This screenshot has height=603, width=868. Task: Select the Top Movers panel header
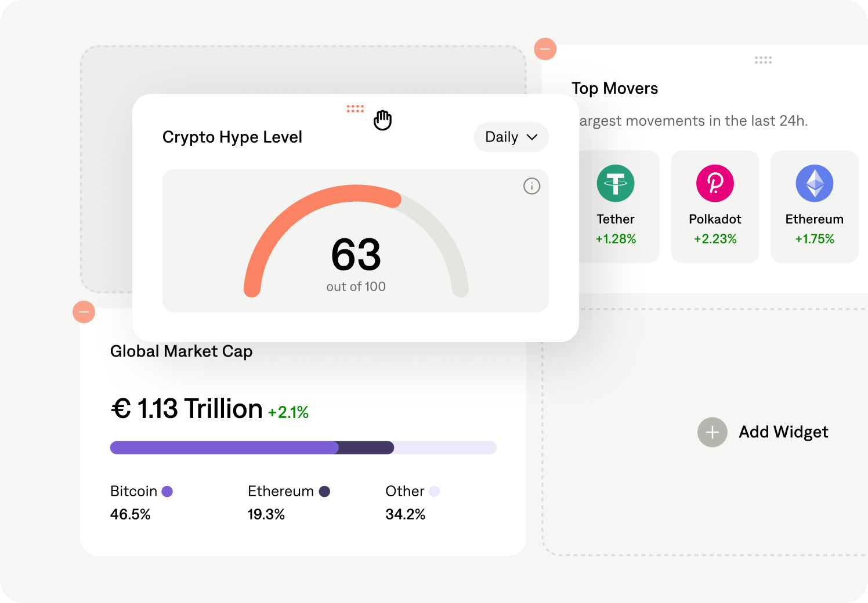coord(615,88)
